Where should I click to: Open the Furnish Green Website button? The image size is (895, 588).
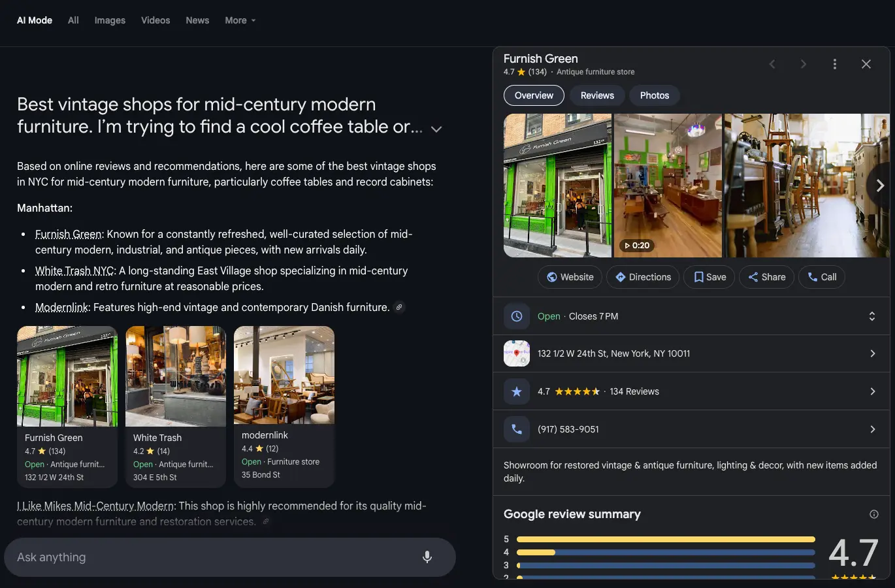pyautogui.click(x=570, y=277)
